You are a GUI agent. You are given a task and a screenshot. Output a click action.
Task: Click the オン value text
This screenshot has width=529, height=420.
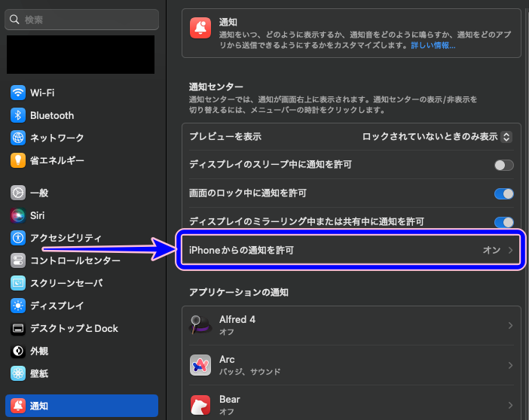[491, 250]
